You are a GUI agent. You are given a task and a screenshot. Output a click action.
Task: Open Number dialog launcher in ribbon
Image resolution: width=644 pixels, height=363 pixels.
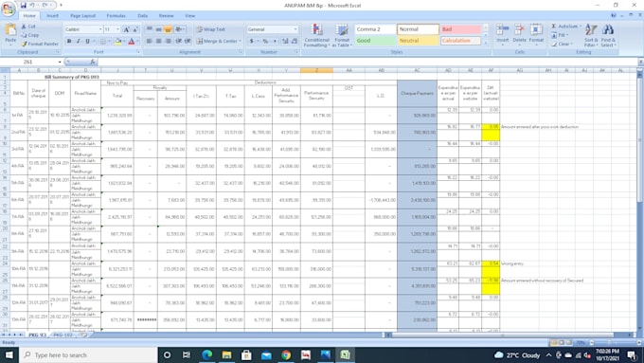tap(296, 52)
